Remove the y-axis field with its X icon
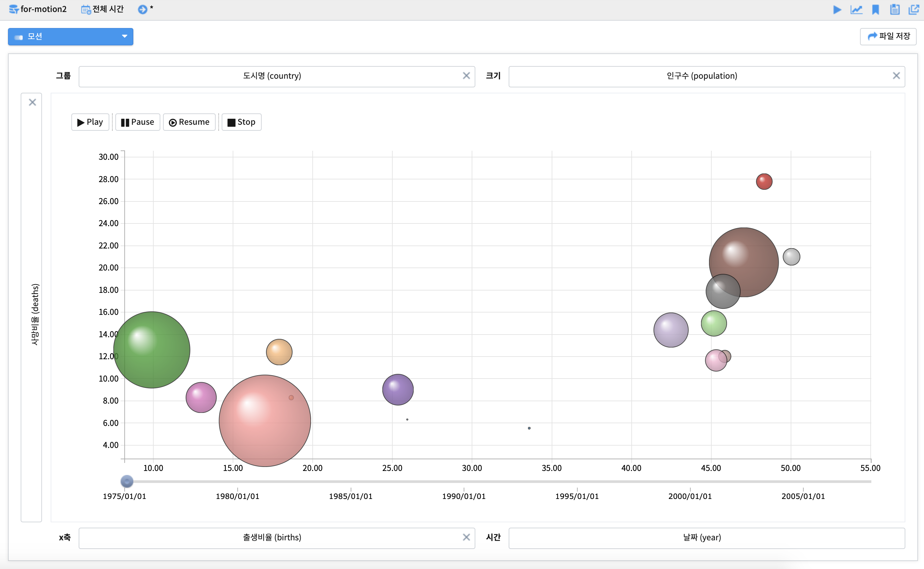This screenshot has height=569, width=924. tap(32, 102)
